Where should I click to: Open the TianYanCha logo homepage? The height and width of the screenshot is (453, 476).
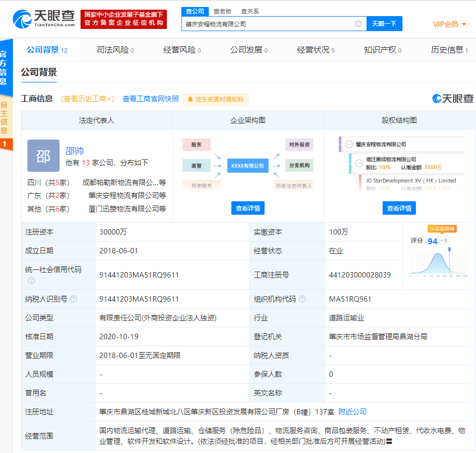(x=43, y=19)
